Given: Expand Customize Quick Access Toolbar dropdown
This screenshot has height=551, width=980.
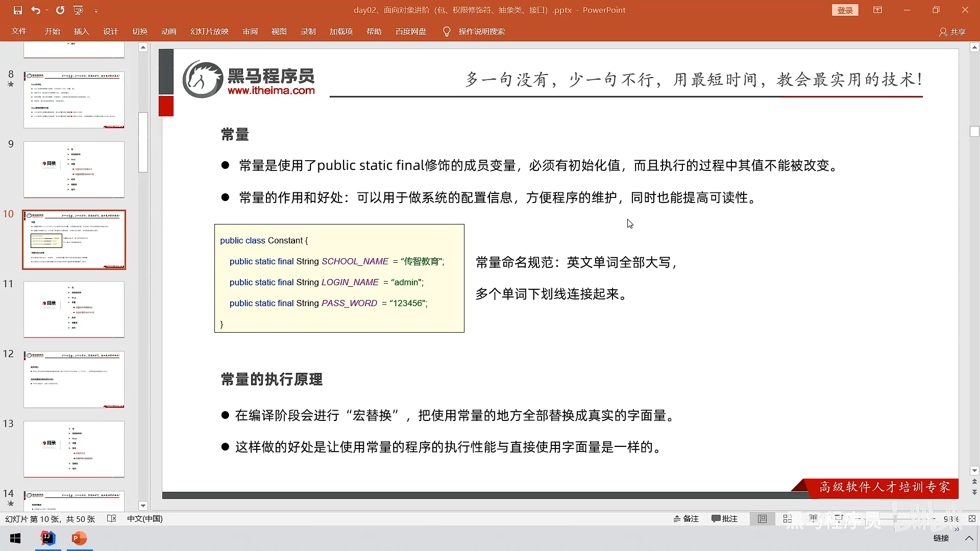Looking at the screenshot, I should click(x=96, y=10).
